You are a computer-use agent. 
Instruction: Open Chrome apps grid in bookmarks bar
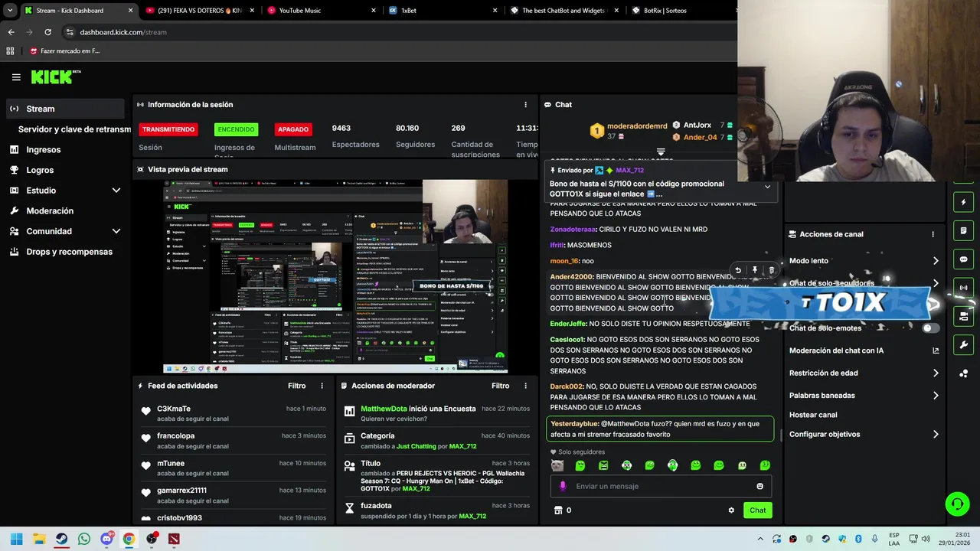[10, 51]
